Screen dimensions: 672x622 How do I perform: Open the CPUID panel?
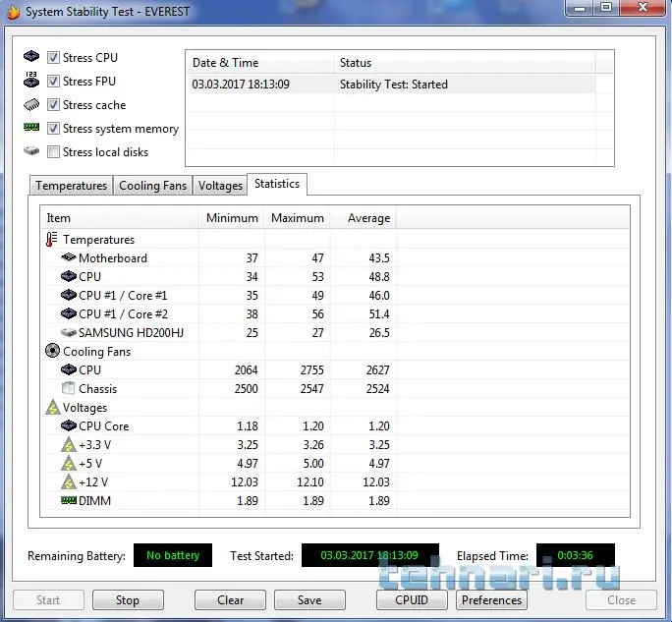[412, 599]
